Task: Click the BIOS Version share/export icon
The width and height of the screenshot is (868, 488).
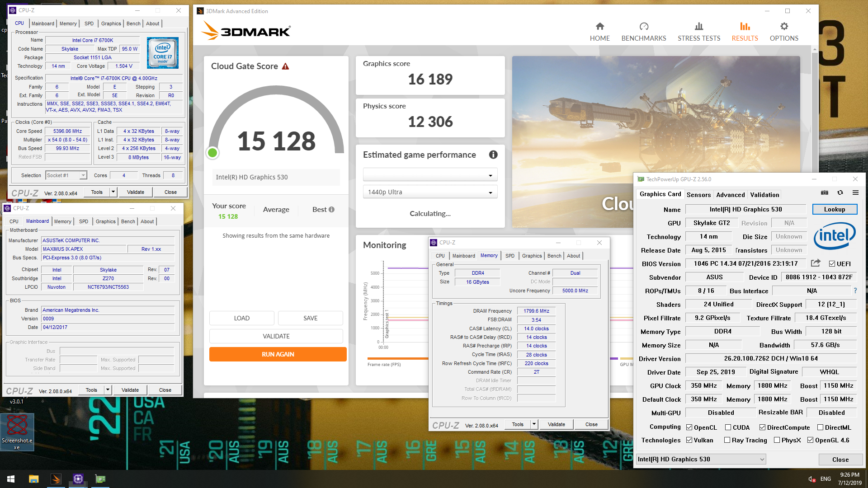Action: (816, 263)
